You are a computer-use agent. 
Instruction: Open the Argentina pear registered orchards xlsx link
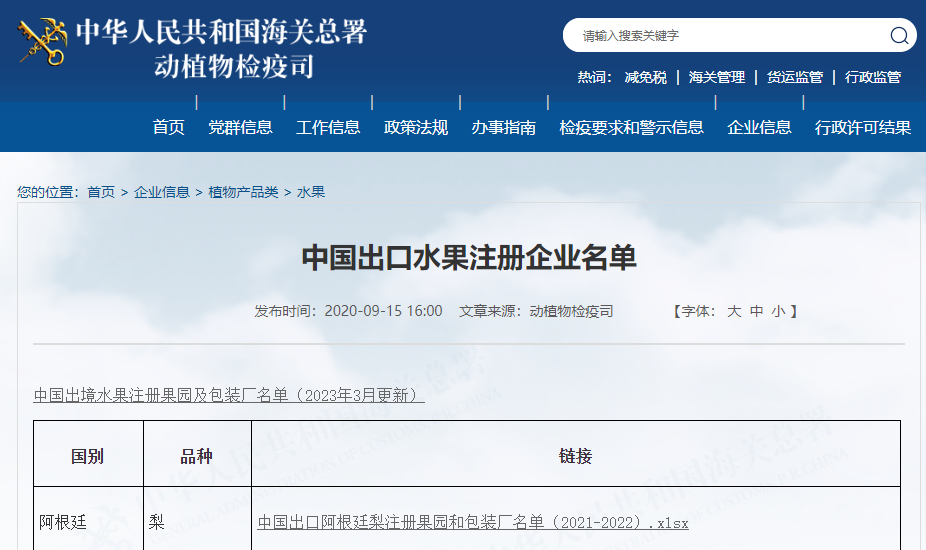pyautogui.click(x=473, y=523)
